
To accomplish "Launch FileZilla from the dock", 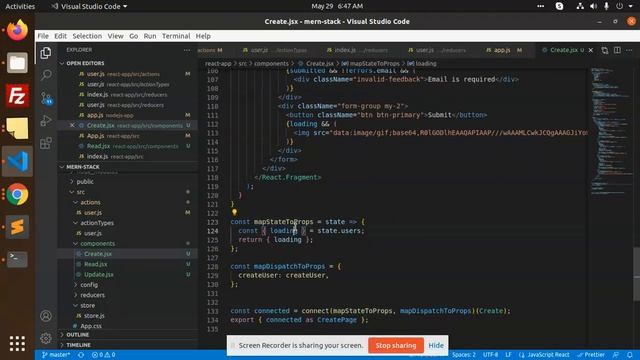I will coord(17,96).
